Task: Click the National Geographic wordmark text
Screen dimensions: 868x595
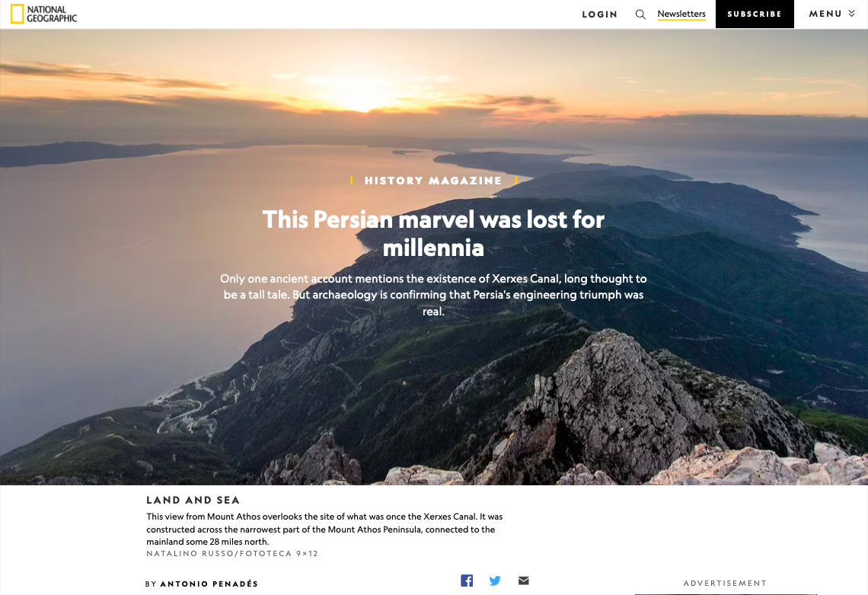Action: 52,14
